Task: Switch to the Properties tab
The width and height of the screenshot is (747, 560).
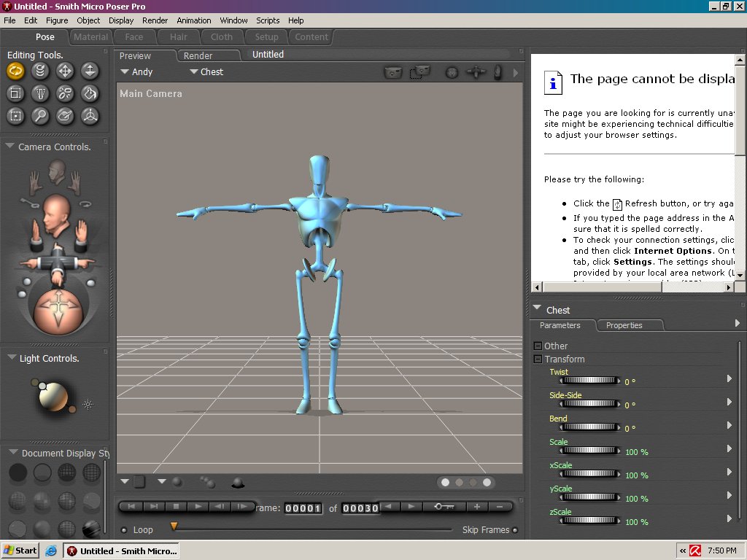Action: click(x=624, y=325)
